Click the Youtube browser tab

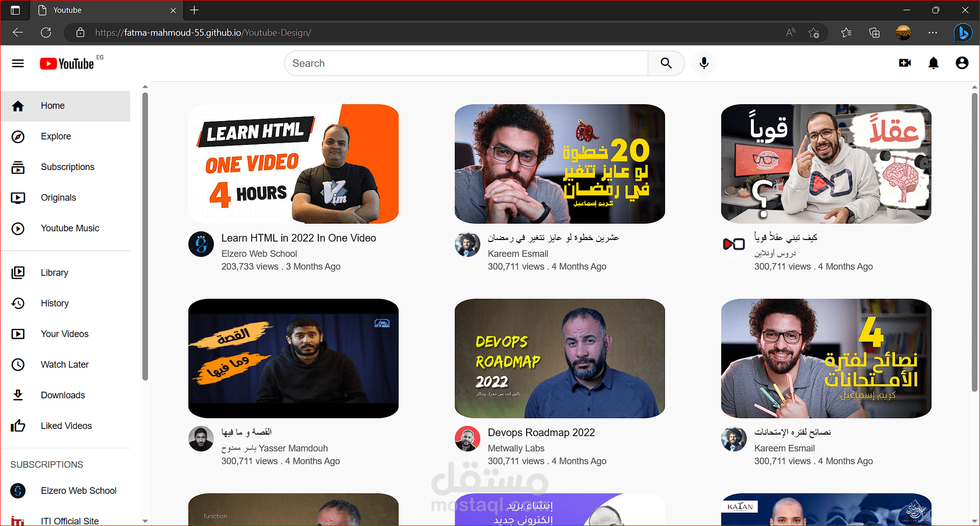tap(107, 10)
